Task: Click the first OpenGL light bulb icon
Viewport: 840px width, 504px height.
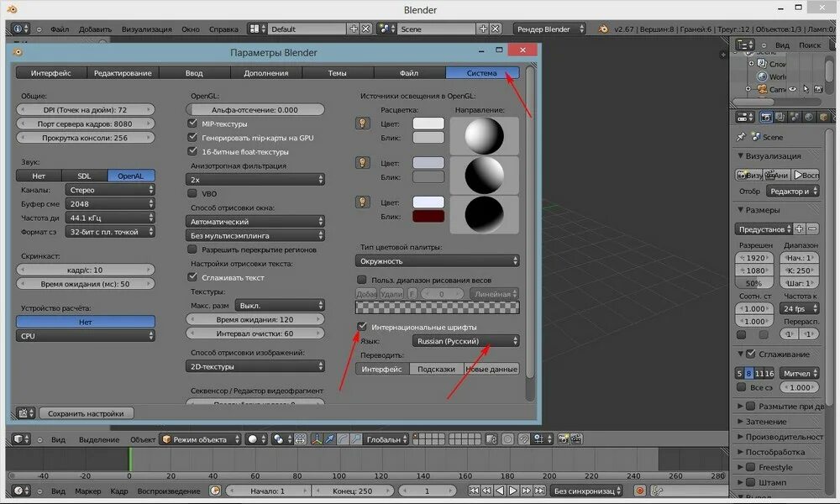Action: 363,123
